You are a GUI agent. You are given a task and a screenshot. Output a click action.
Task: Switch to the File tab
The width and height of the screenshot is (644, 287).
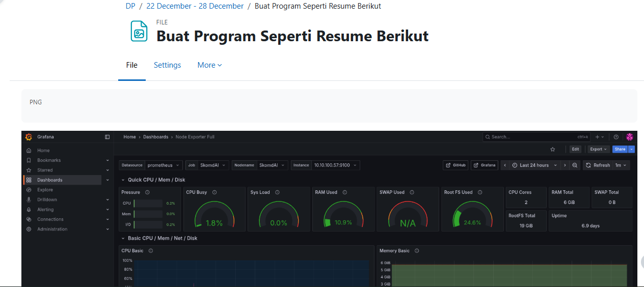coord(132,65)
